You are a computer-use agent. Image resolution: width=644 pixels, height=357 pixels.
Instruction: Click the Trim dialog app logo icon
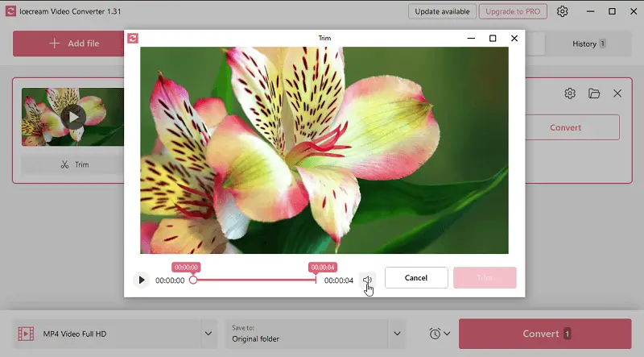[133, 38]
